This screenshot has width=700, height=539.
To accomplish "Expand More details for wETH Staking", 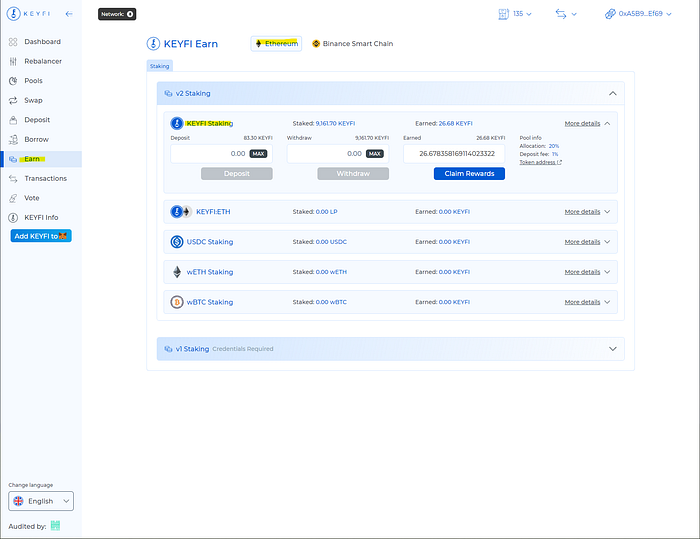I will (587, 272).
